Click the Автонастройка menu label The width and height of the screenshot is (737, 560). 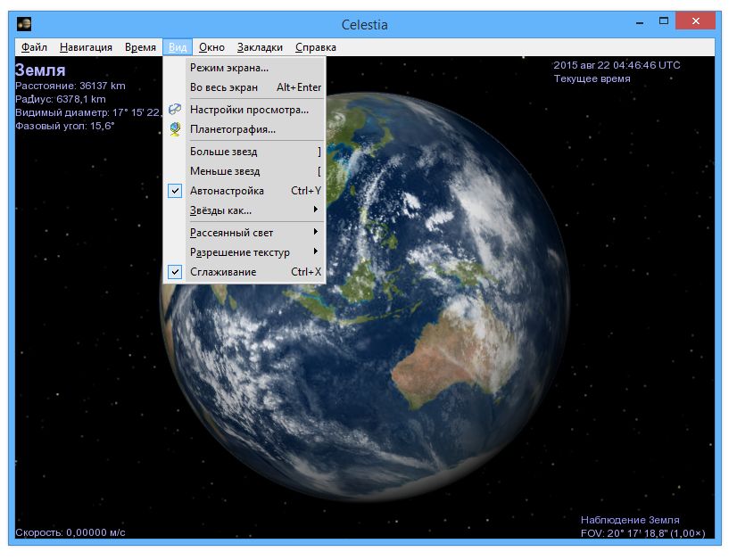coord(227,191)
